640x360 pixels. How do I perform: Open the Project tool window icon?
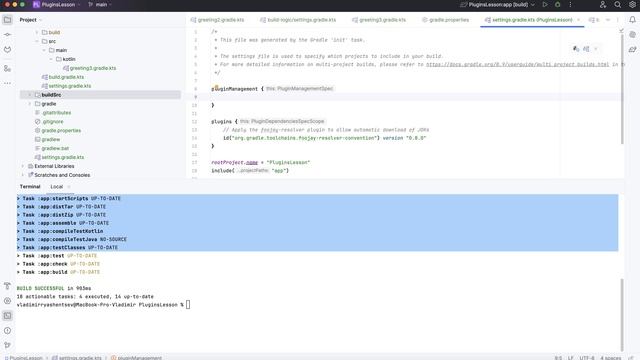(7, 20)
